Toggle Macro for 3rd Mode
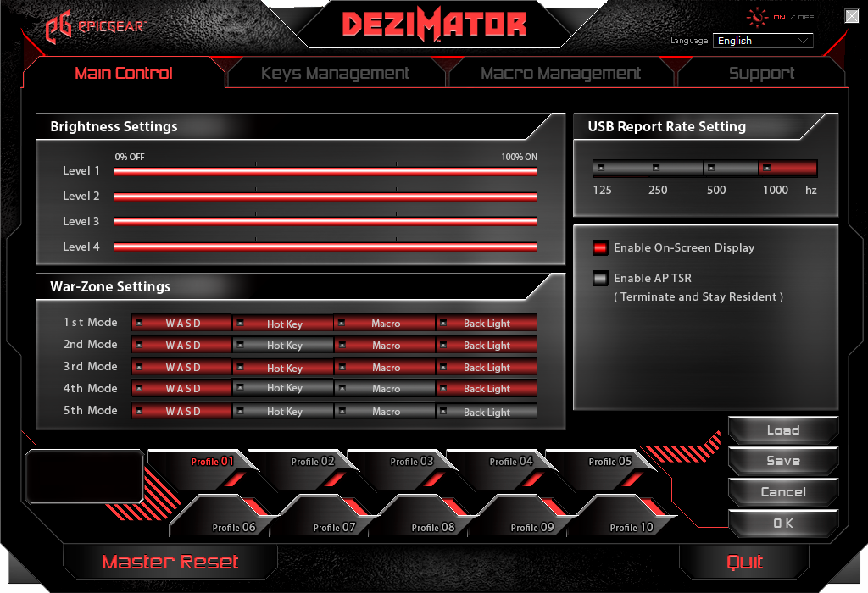The width and height of the screenshot is (868, 593). [x=385, y=368]
